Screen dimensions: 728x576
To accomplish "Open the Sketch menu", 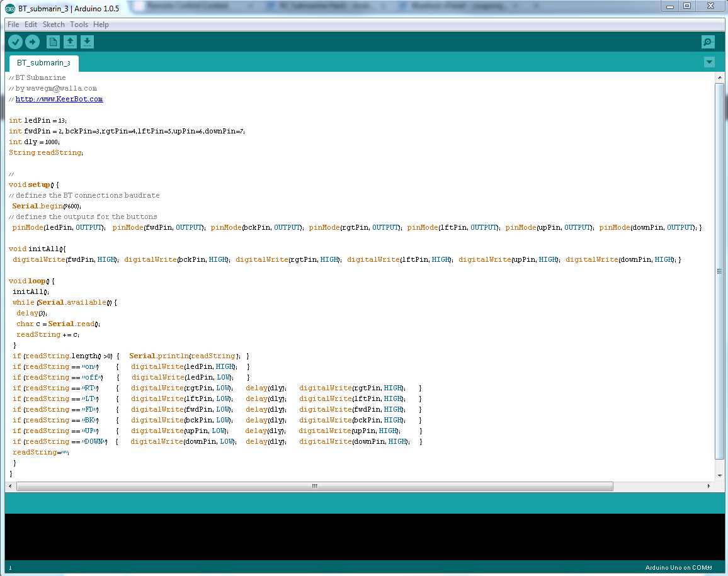I will point(54,24).
